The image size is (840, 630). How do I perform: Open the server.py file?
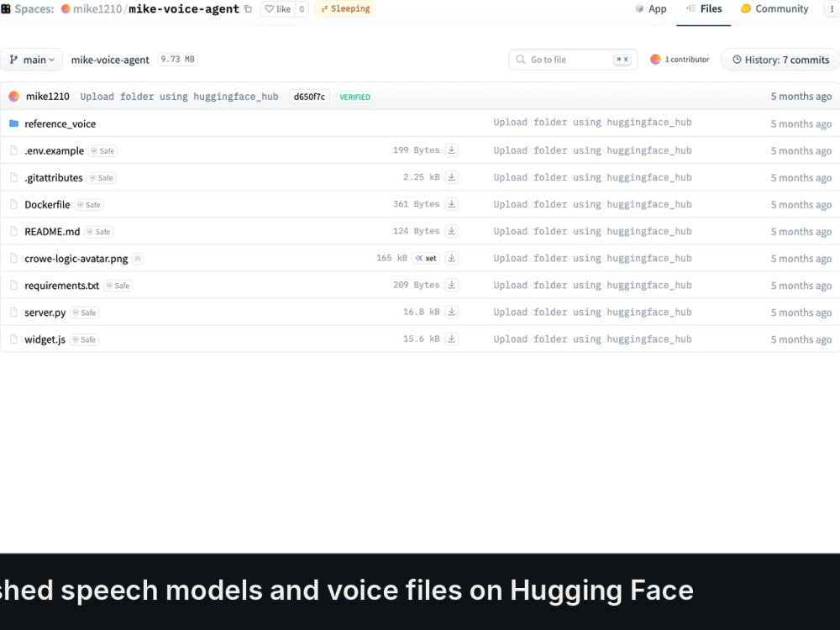click(45, 312)
